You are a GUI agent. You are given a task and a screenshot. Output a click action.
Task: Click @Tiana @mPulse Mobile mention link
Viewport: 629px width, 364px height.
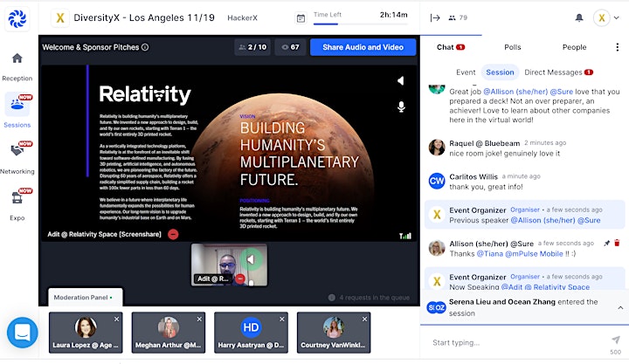point(520,253)
